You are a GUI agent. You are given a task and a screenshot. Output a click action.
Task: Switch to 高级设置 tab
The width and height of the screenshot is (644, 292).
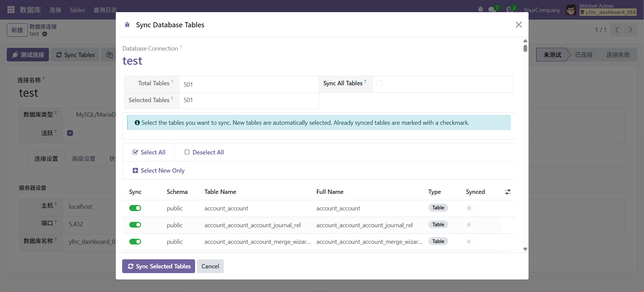pos(84,158)
